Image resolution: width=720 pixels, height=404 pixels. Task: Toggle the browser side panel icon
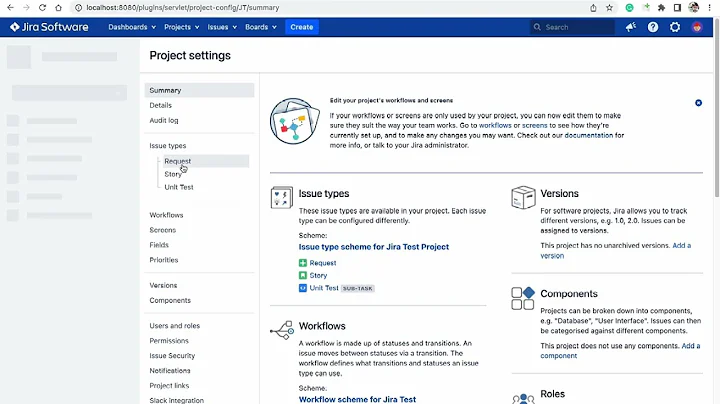click(677, 7)
